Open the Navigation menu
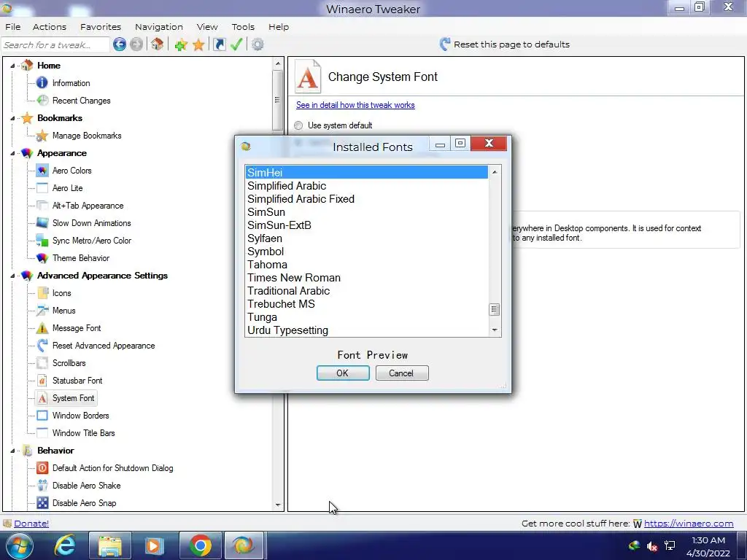Viewport: 747px width, 560px height. pyautogui.click(x=158, y=27)
